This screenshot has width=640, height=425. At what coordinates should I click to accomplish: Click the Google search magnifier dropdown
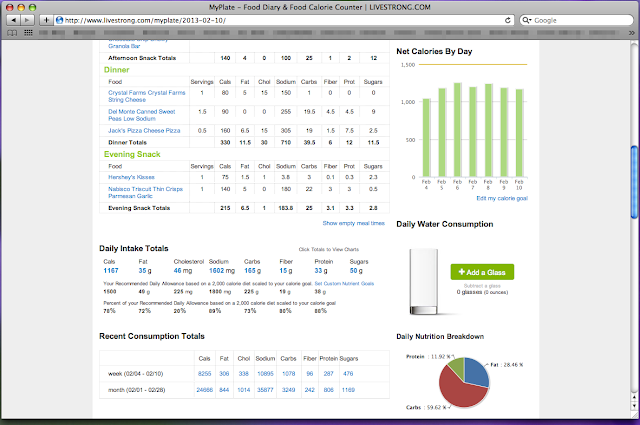click(x=527, y=20)
